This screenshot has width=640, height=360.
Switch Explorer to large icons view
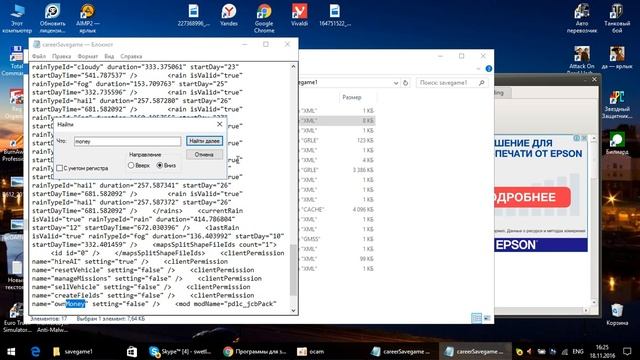pos(487,318)
